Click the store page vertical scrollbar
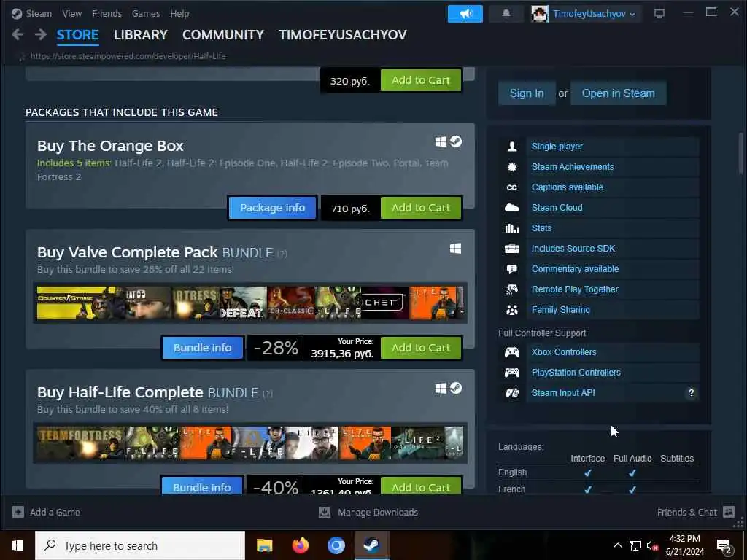 (x=741, y=155)
